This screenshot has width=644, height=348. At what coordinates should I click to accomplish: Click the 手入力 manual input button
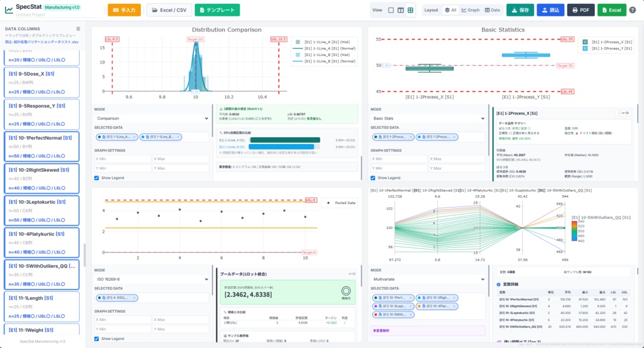pyautogui.click(x=124, y=10)
